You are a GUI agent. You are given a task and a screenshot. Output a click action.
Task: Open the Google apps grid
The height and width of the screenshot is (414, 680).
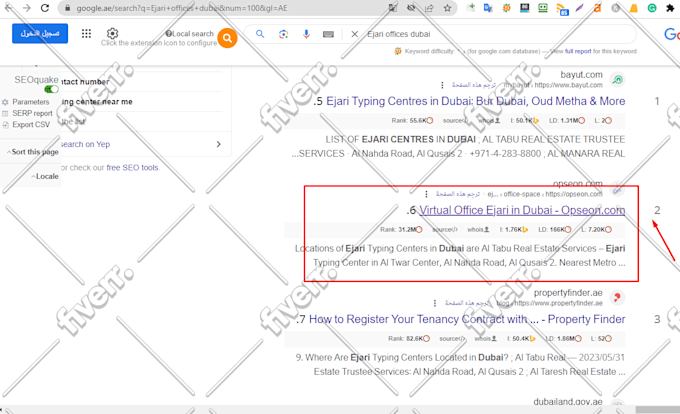(x=86, y=33)
